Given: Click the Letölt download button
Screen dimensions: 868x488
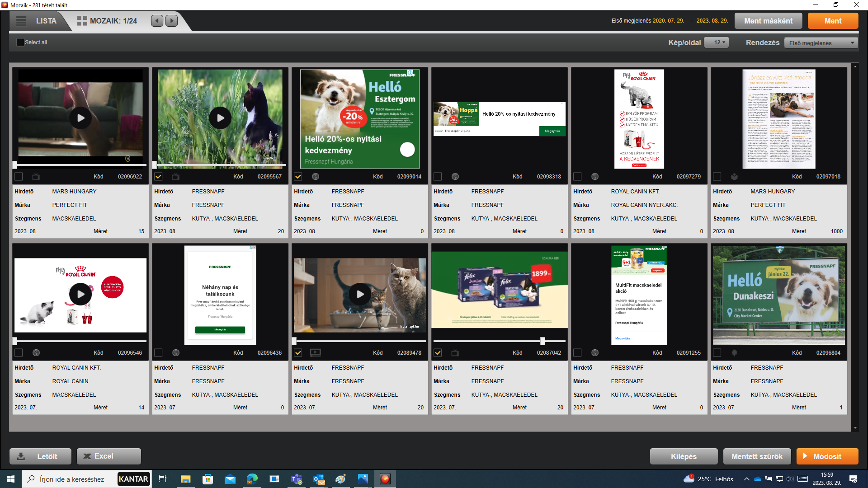Looking at the screenshot, I should coord(40,456).
